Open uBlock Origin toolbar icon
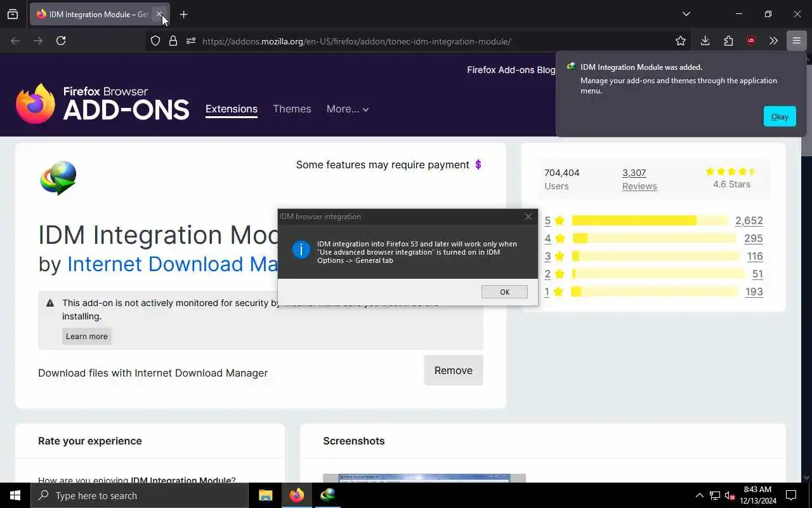The height and width of the screenshot is (508, 812). [751, 41]
